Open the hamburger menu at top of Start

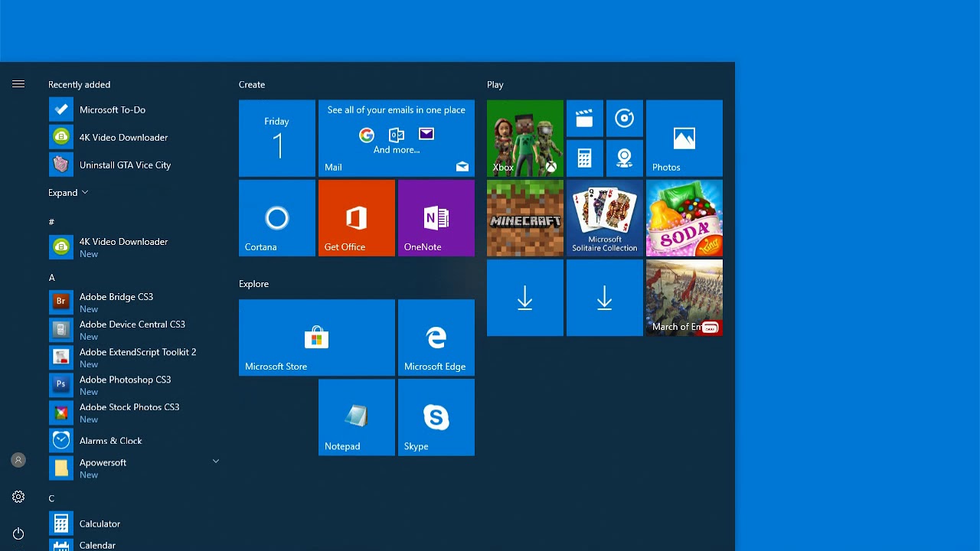(x=18, y=84)
